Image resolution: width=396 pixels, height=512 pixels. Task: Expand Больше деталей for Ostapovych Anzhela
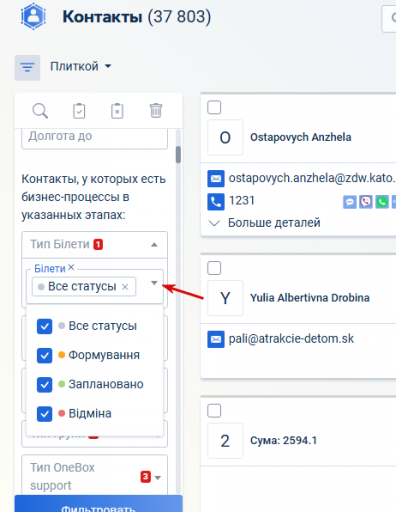tap(265, 223)
